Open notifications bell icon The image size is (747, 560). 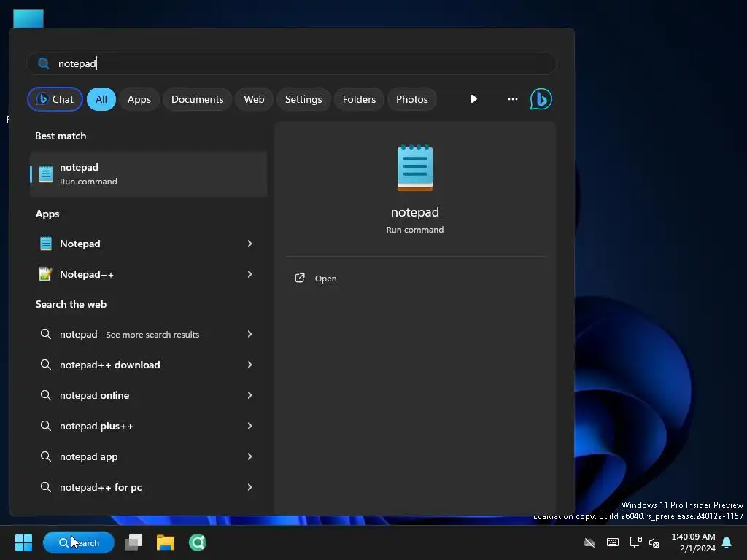(x=727, y=542)
